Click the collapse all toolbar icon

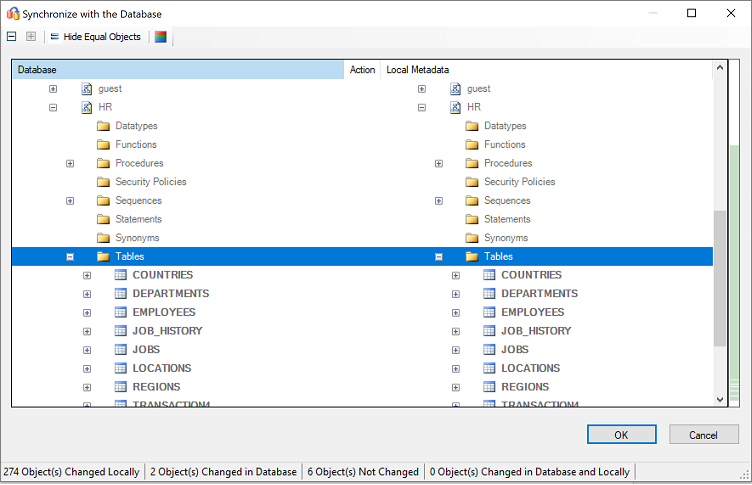12,37
